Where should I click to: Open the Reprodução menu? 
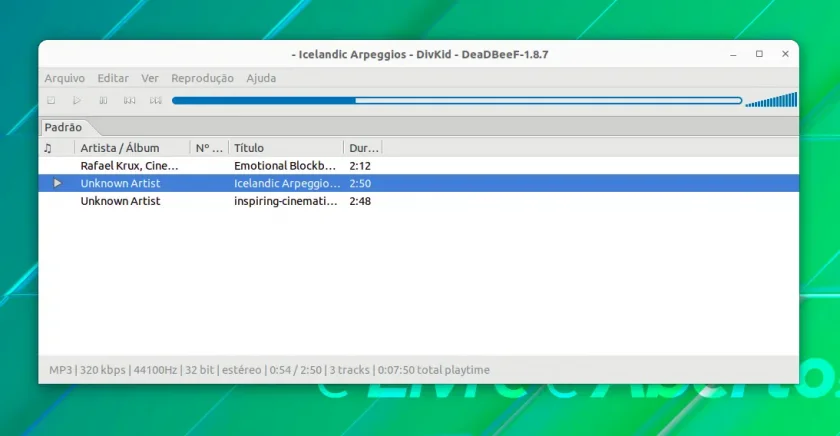pyautogui.click(x=202, y=78)
